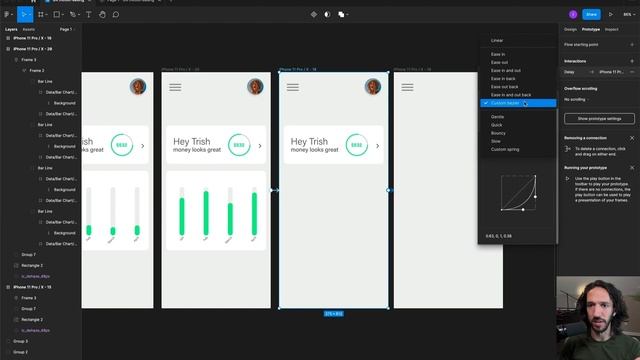Open Frame tool options caret

coord(47,15)
